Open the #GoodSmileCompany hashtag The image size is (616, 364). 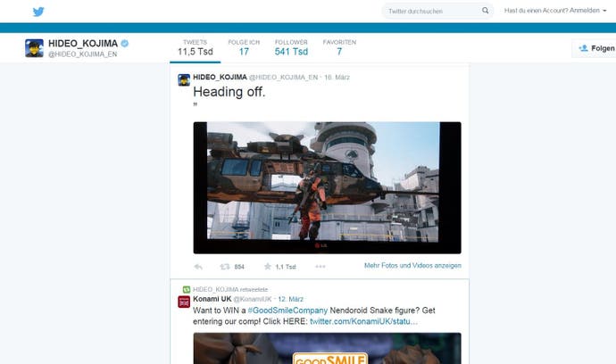pyautogui.click(x=287, y=310)
